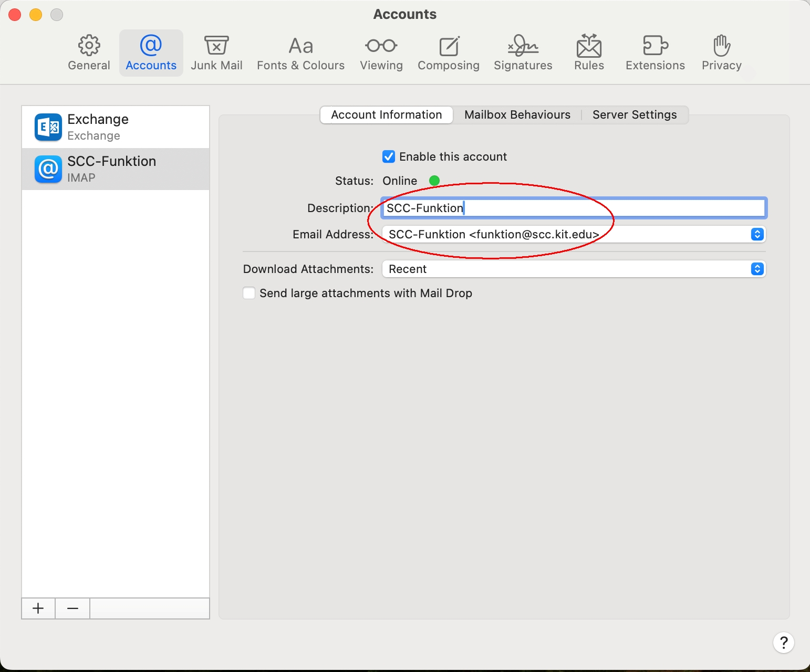Open Fonts & Colours preferences
The width and height of the screenshot is (810, 672).
(300, 53)
